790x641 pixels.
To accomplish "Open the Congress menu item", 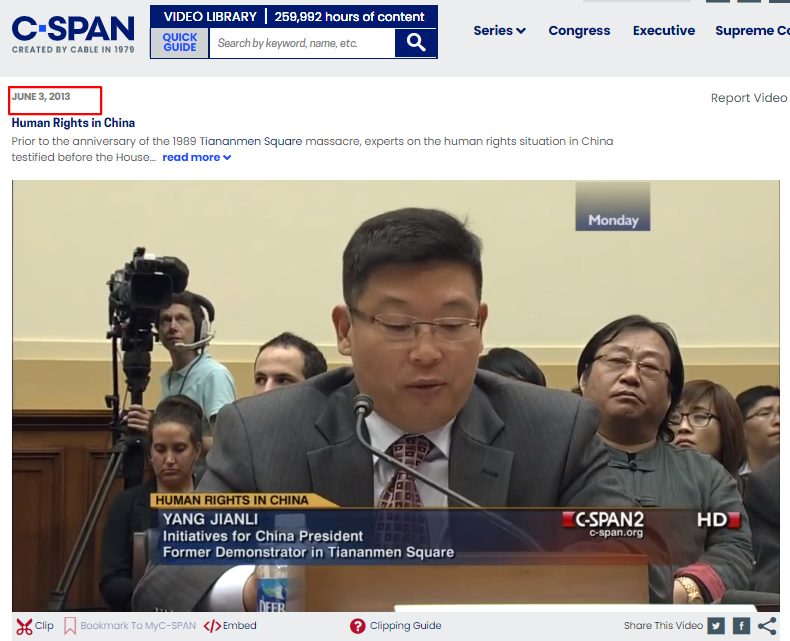I will coord(579,31).
